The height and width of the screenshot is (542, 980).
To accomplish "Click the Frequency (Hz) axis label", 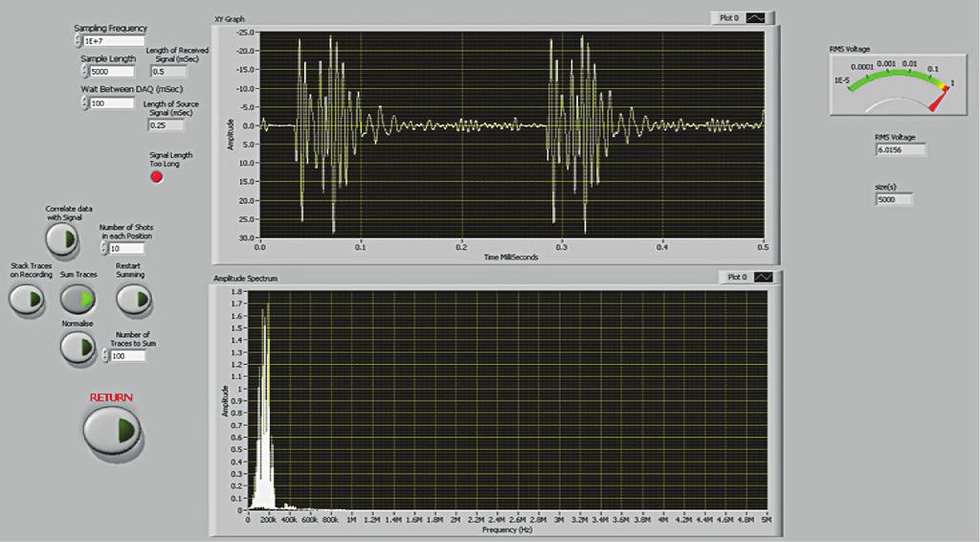I will (507, 530).
